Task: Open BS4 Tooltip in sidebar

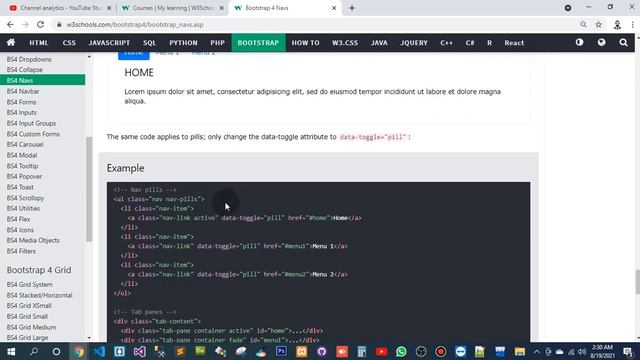Action: (x=22, y=166)
